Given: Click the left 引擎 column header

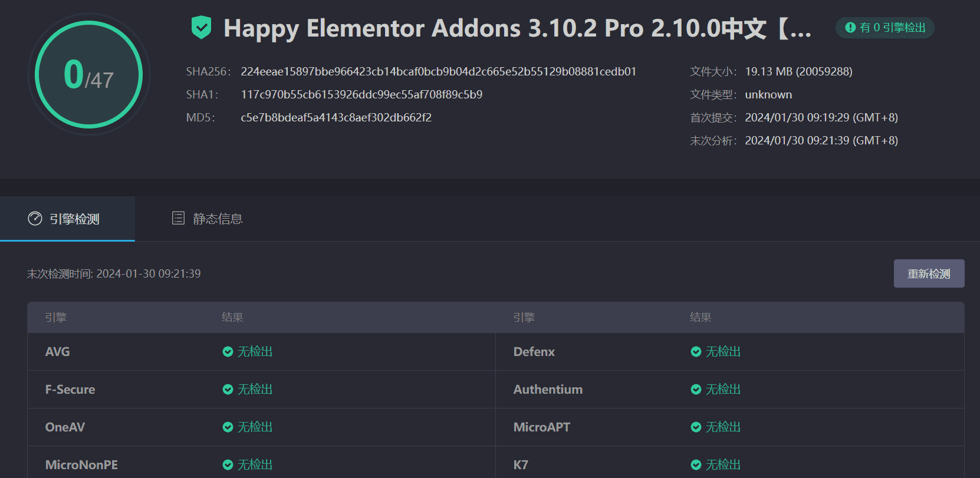Looking at the screenshot, I should pos(55,317).
